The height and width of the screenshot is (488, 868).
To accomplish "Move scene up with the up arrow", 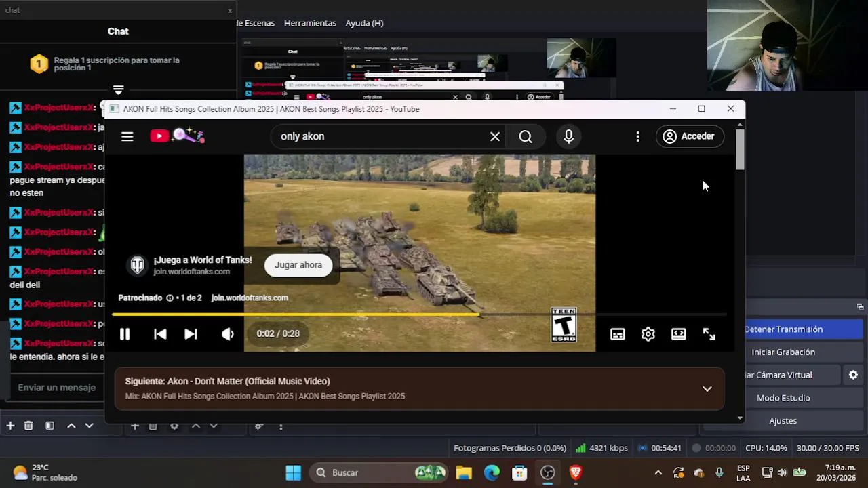I will [x=71, y=426].
